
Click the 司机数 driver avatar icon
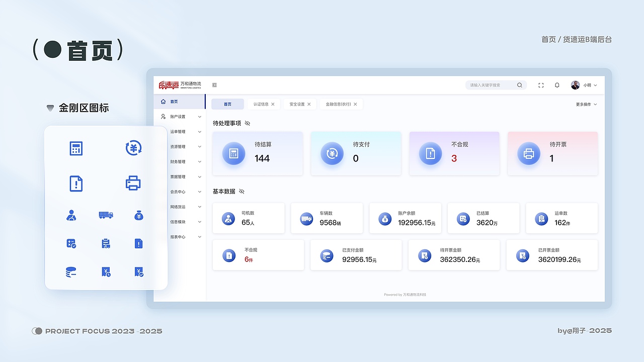228,218
